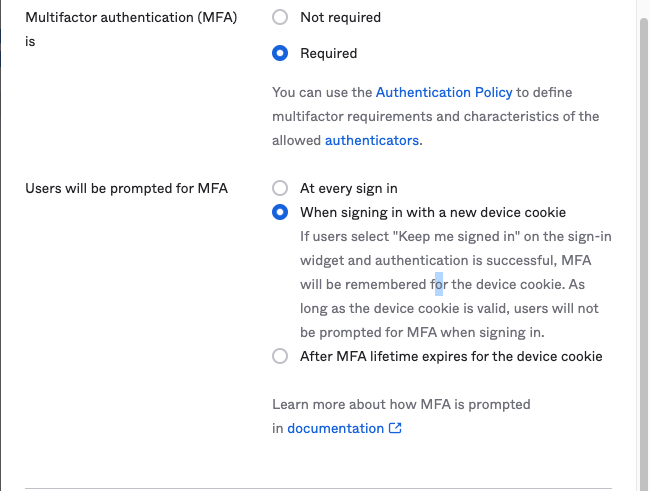Click the "At every sign in" label text

(x=349, y=188)
